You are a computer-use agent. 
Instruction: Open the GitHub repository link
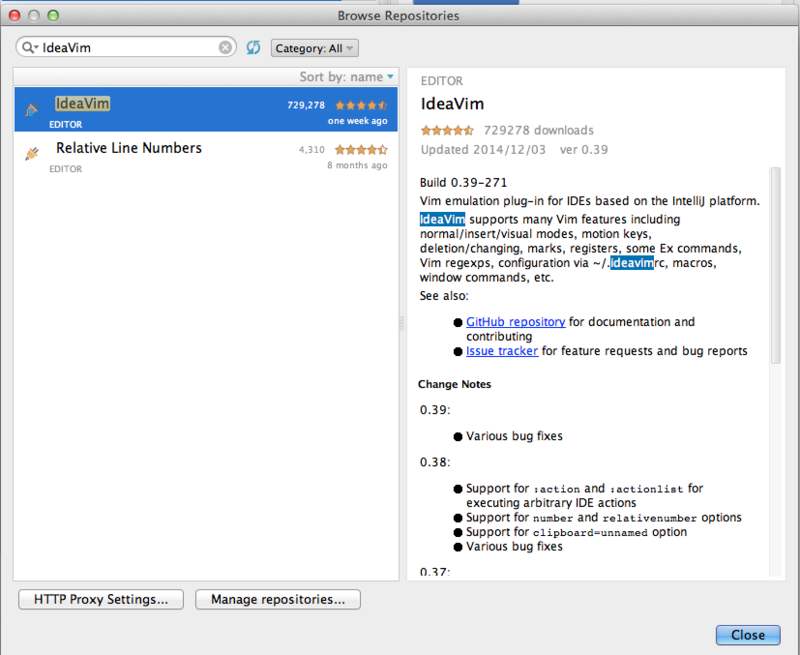coord(515,322)
